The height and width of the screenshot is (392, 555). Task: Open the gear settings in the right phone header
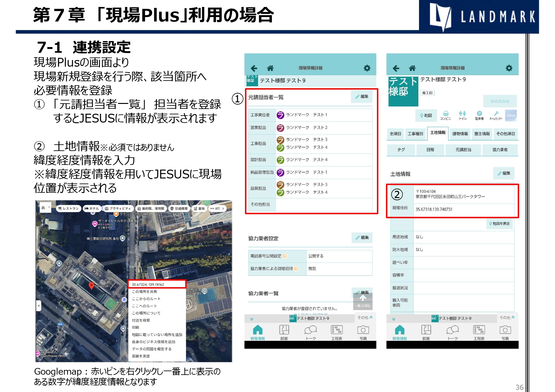509,68
